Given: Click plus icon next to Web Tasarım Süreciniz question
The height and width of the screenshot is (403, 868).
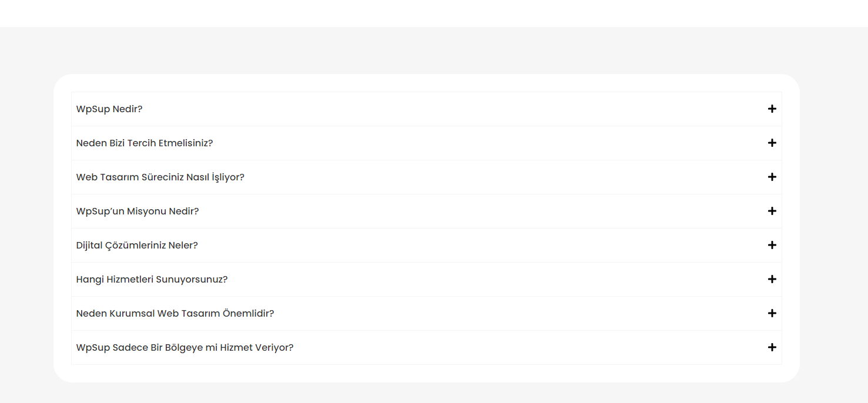Looking at the screenshot, I should pos(772,177).
